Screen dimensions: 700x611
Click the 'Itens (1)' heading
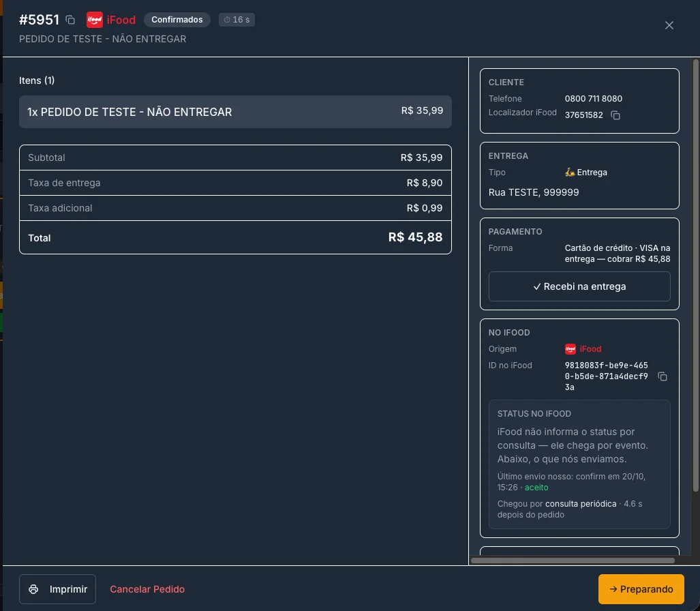point(37,80)
